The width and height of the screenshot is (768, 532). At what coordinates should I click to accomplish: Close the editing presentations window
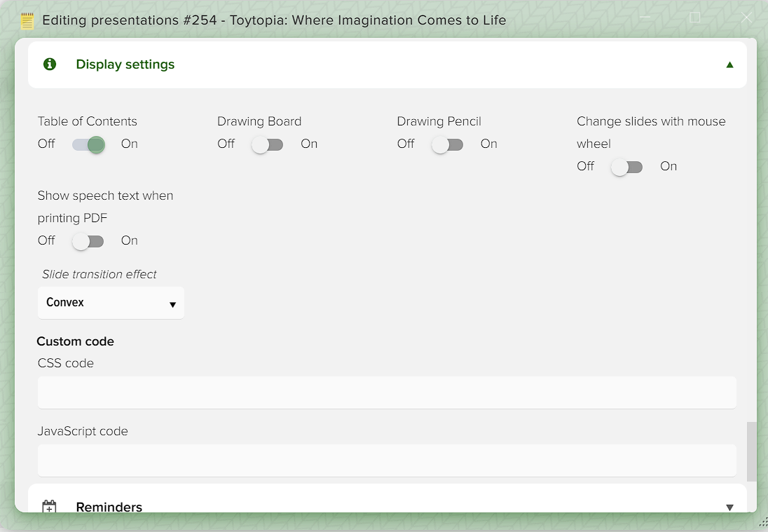[x=746, y=18]
